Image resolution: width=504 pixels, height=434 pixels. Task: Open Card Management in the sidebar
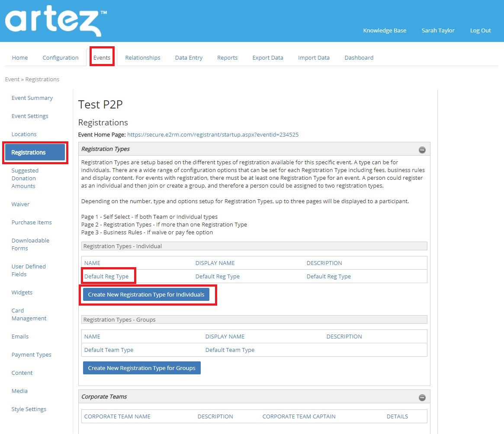(x=29, y=315)
